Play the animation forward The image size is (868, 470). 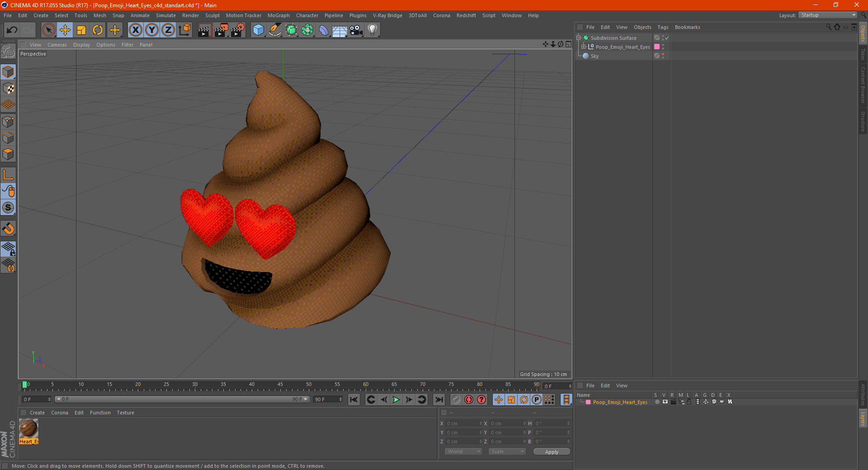point(396,399)
